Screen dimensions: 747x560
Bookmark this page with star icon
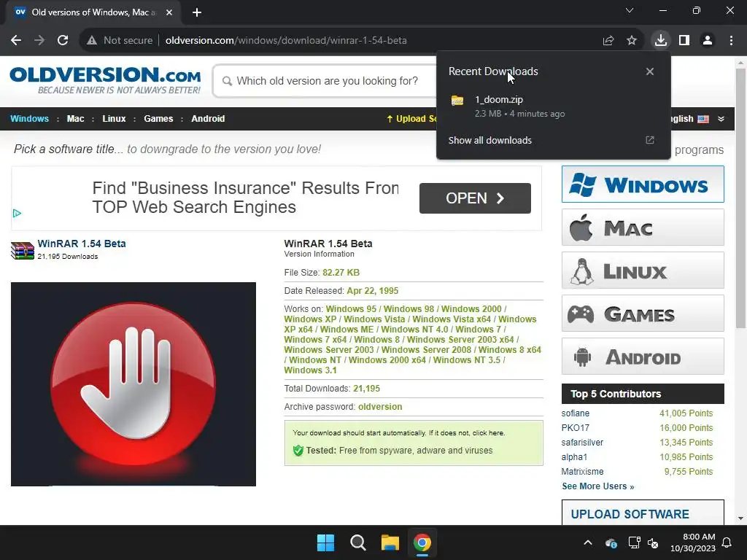[632, 41]
